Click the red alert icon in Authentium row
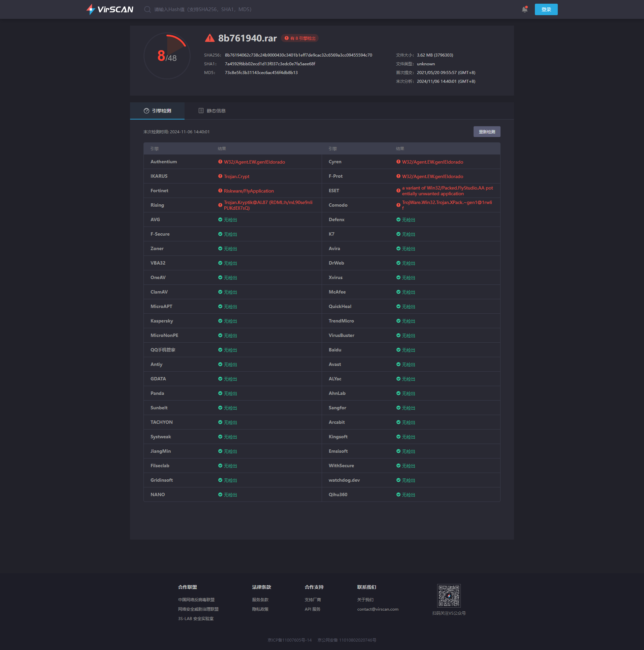The image size is (644, 650). [x=220, y=162]
